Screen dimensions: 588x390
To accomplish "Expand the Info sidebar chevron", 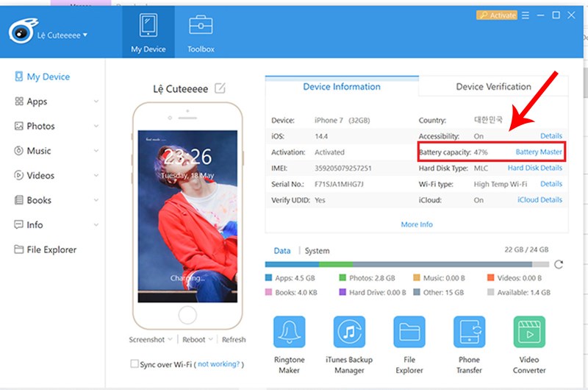I will pos(96,225).
